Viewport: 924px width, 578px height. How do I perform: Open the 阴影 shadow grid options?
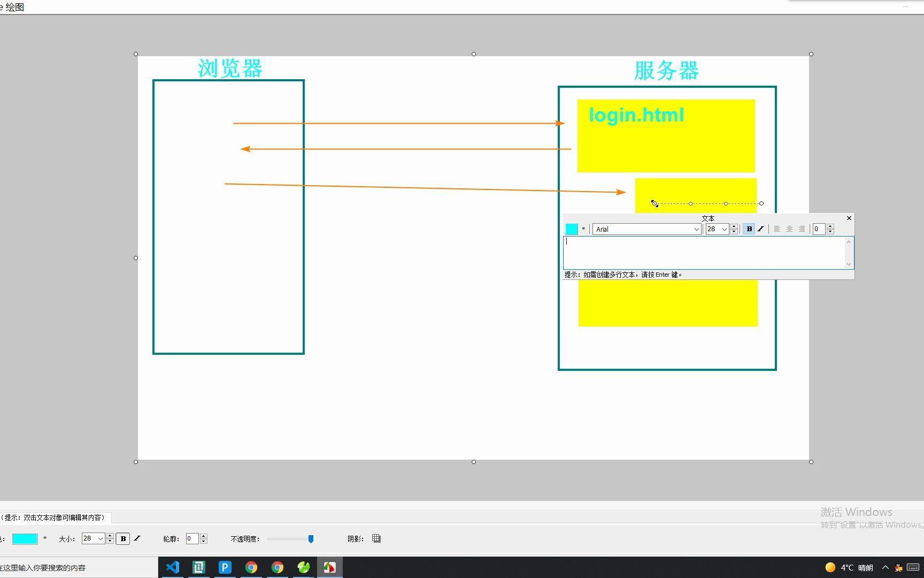coord(376,538)
